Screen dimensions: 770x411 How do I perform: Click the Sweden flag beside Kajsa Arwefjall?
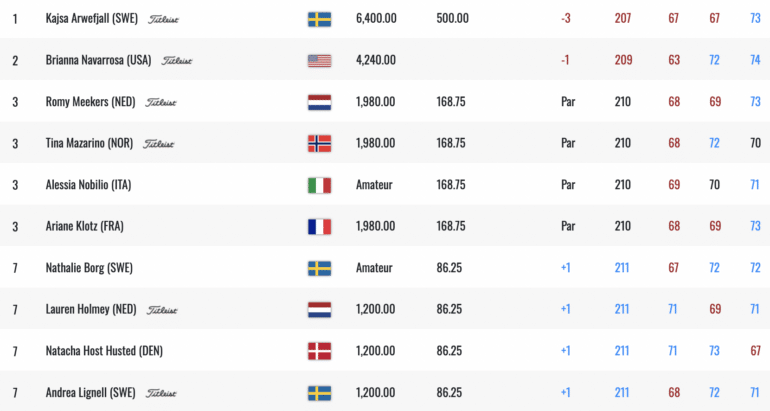pos(319,19)
